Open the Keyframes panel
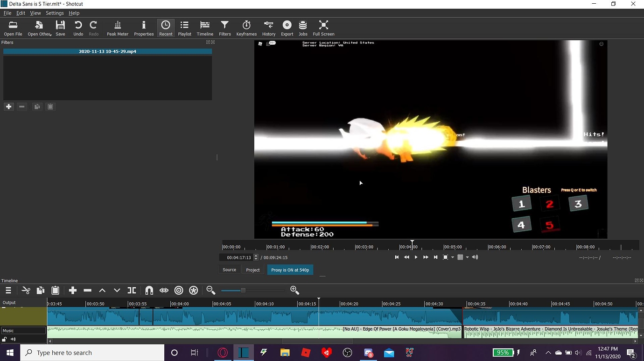Image resolution: width=644 pixels, height=361 pixels. point(246,28)
